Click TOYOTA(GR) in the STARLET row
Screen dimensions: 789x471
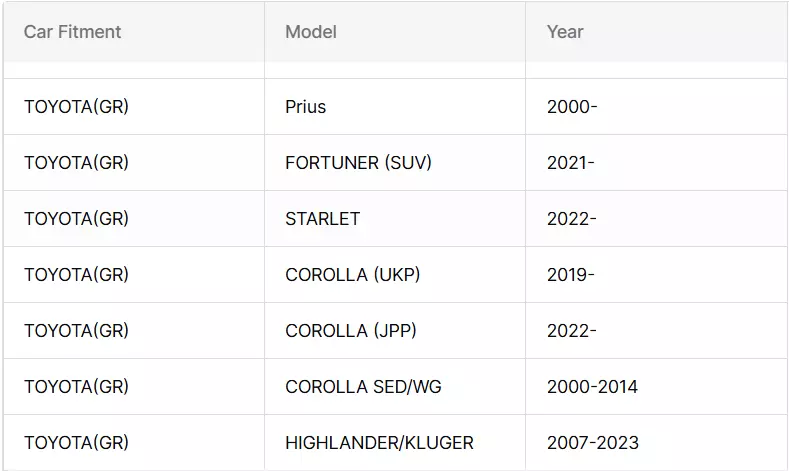coord(76,218)
